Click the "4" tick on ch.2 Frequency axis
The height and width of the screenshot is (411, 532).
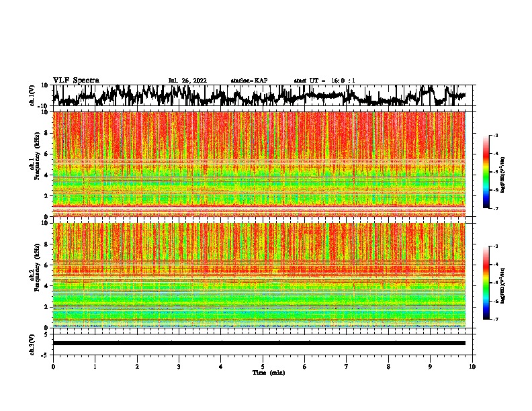(47, 286)
